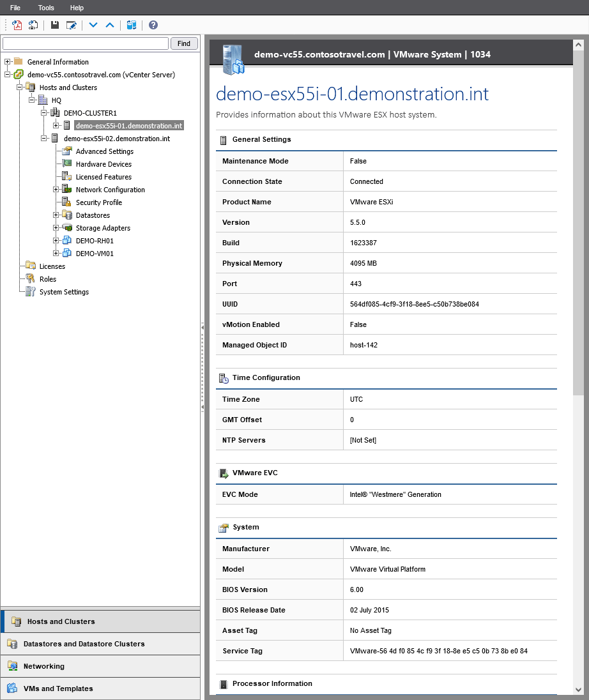This screenshot has height=700, width=589.
Task: Open the Tools menu
Action: click(46, 8)
